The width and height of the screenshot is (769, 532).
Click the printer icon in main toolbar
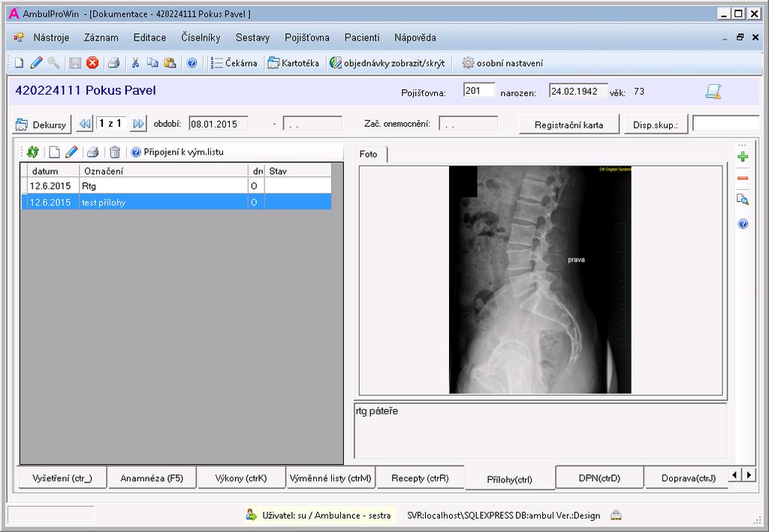114,63
